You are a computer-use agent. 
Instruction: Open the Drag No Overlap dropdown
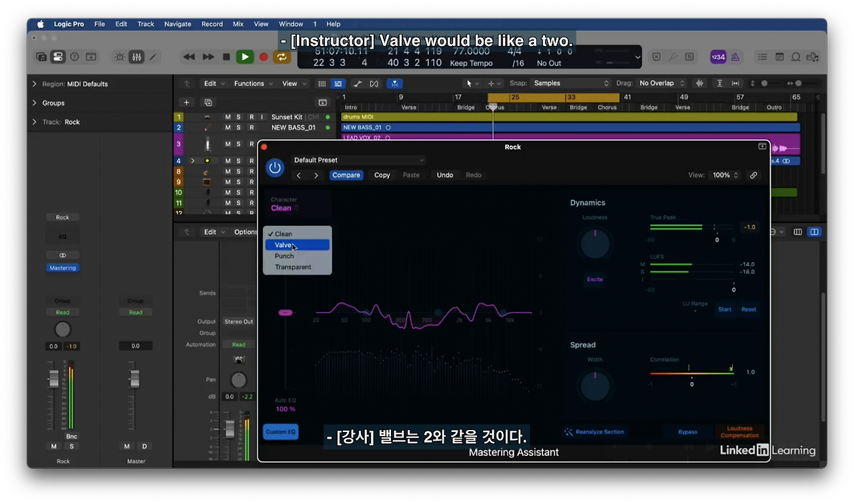tap(661, 83)
